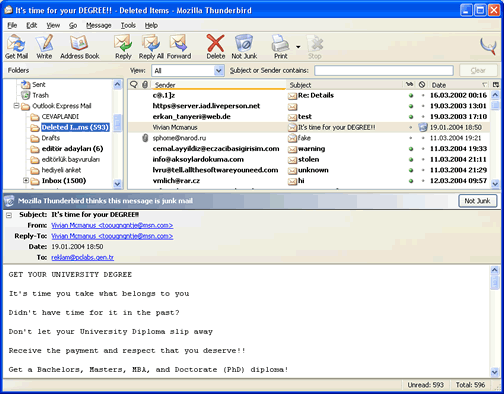The height and width of the screenshot is (394, 504).
Task: Sort messages by Subject column
Action: click(345, 85)
